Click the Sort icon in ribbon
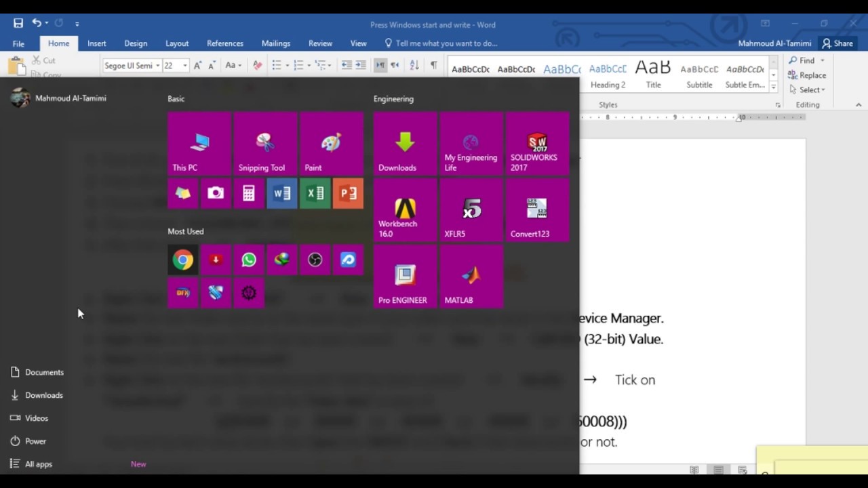 414,65
